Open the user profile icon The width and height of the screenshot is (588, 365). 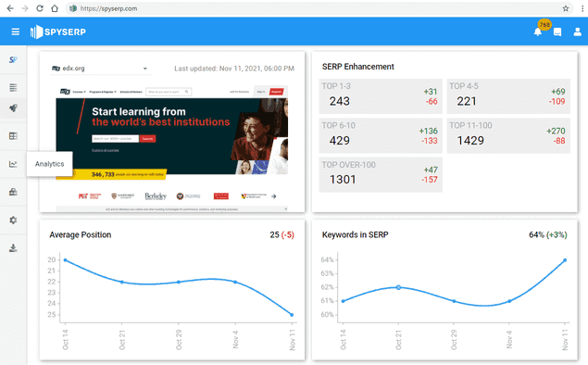coord(578,31)
